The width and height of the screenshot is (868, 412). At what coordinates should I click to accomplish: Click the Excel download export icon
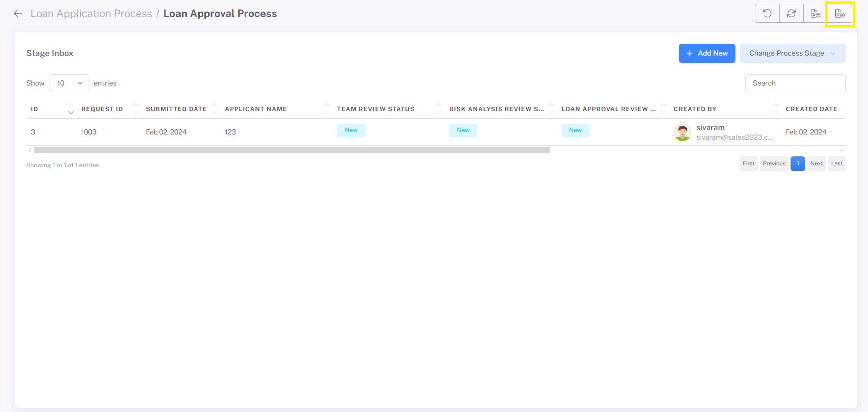840,13
